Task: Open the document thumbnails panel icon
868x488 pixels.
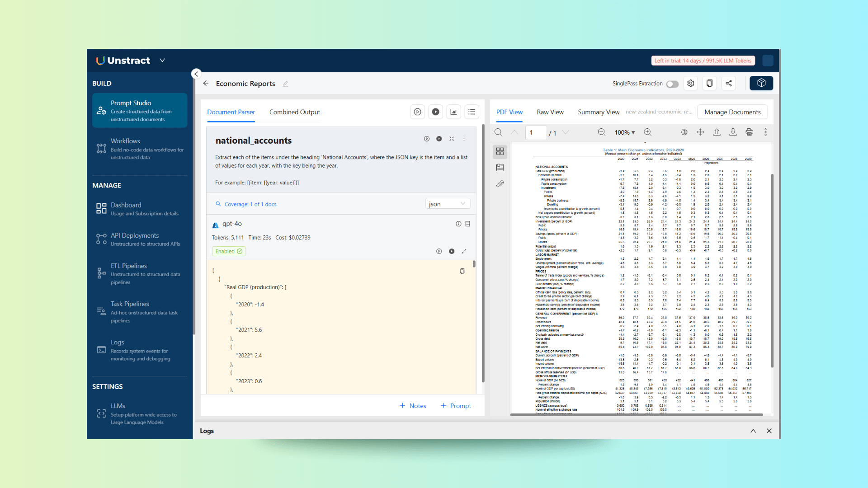Action: 500,151
